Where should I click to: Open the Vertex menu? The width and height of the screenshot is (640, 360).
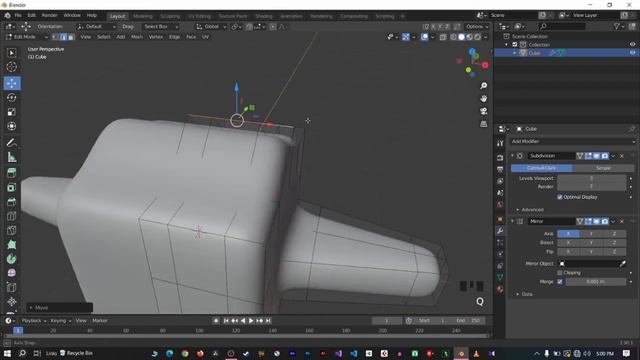[156, 37]
